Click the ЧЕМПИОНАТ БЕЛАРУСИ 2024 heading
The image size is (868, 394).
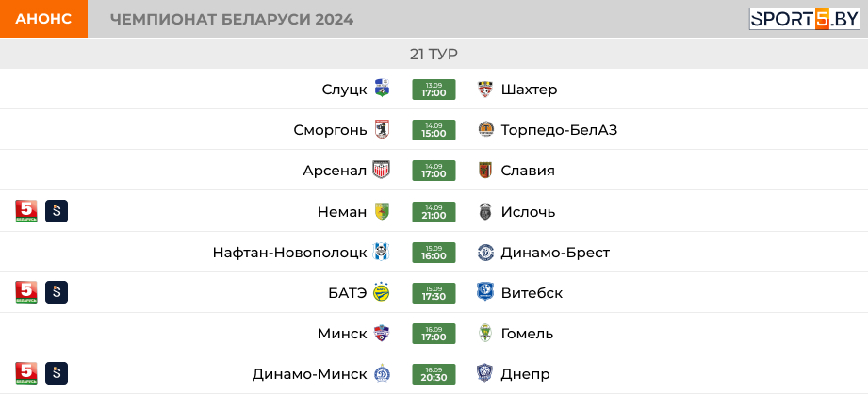click(232, 20)
